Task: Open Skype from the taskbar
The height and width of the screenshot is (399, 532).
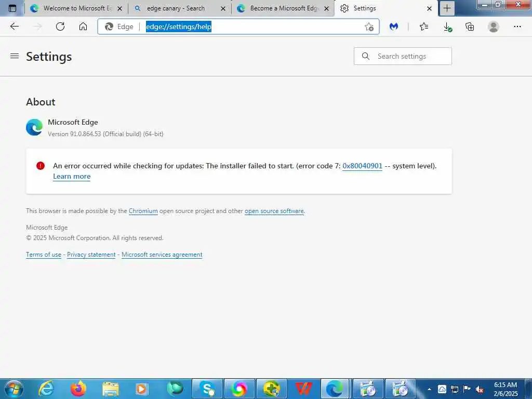Action: pos(207,389)
